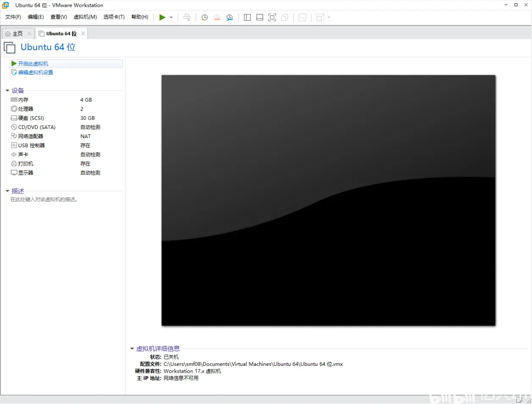Click the green Power On toolbar button
532x404 pixels.
click(162, 17)
